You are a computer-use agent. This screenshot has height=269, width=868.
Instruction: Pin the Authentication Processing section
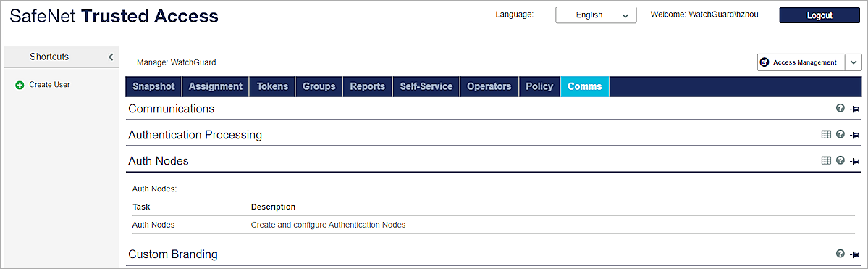(x=854, y=135)
